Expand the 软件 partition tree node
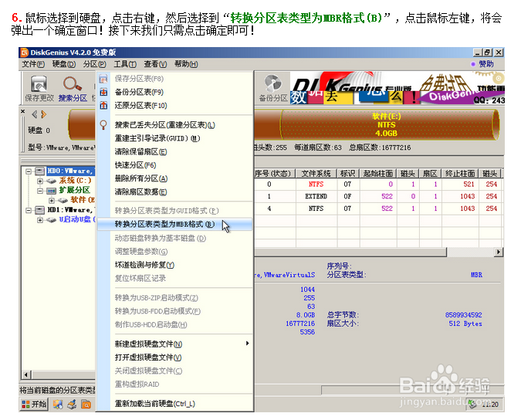521x420 pixels. pos(52,201)
